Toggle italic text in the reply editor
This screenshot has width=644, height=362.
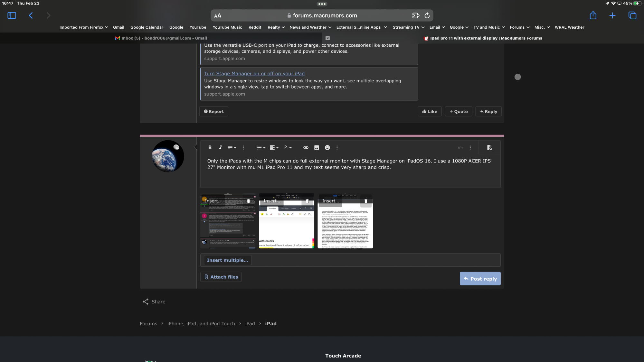click(221, 147)
